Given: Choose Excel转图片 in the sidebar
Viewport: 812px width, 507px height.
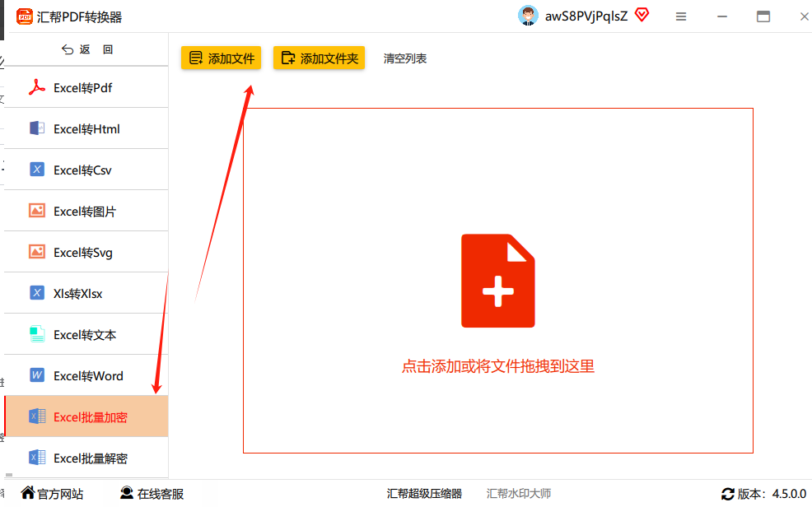Looking at the screenshot, I should (x=86, y=211).
